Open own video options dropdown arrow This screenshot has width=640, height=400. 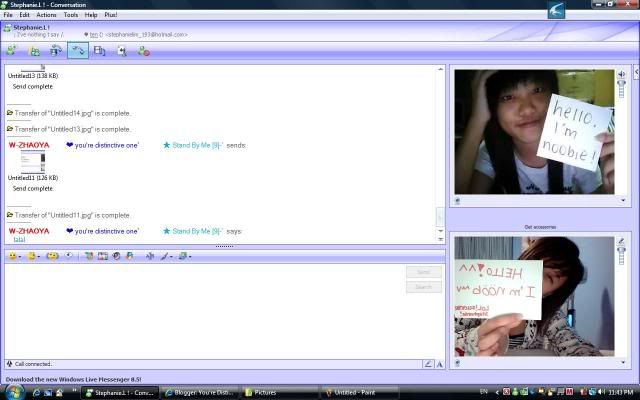623,362
